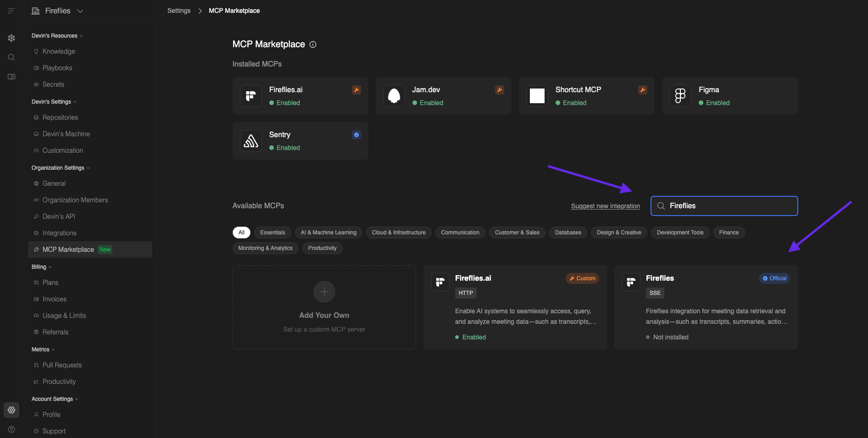Click the Repositories icon in sidebar
The width and height of the screenshot is (868, 438).
36,117
